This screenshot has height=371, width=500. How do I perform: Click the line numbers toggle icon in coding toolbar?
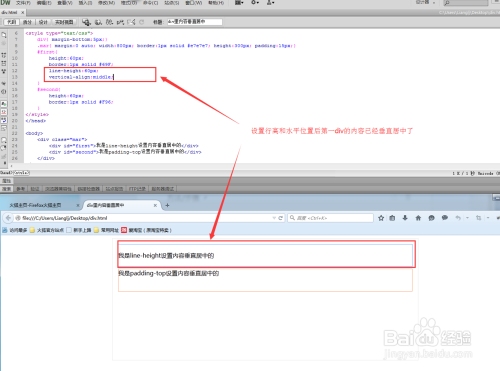[x=4, y=104]
